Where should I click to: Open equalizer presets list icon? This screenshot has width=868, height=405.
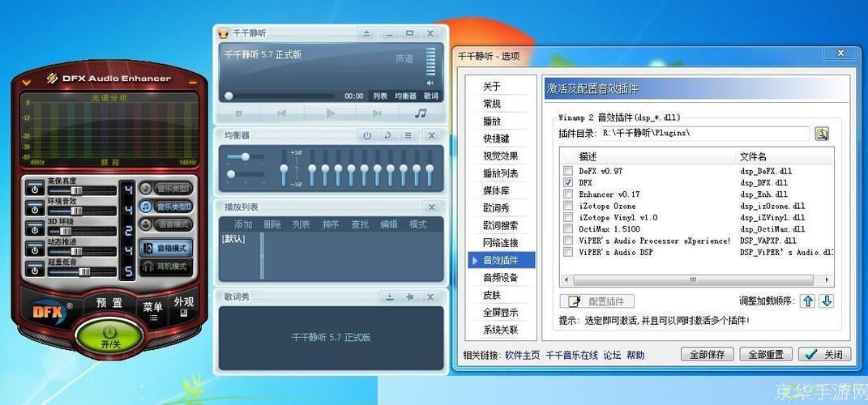408,135
